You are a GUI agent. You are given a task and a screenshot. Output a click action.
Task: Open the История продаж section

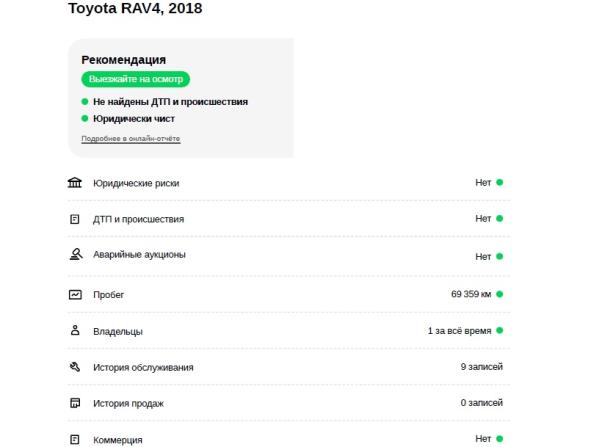[x=128, y=404]
